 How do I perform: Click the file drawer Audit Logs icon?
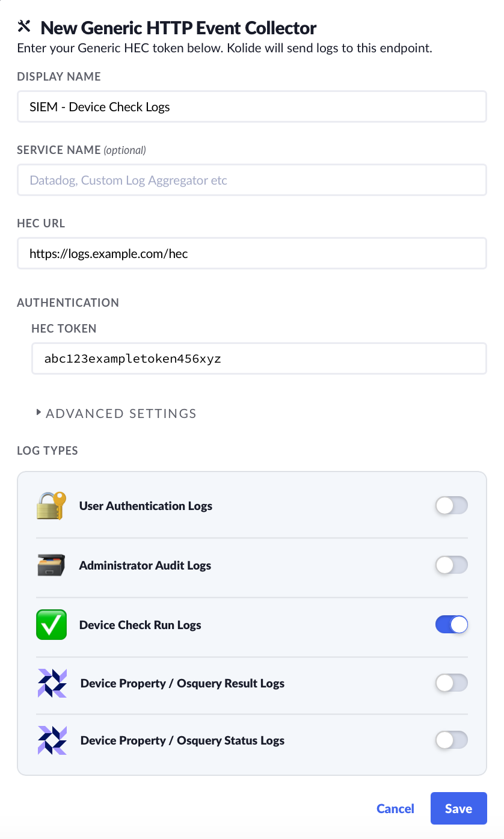tap(51, 565)
